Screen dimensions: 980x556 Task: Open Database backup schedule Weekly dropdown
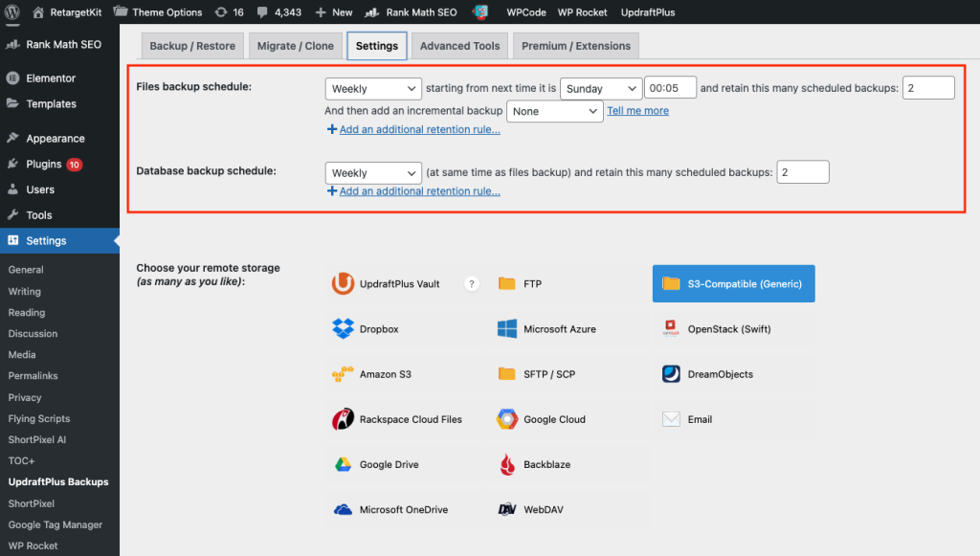(x=373, y=173)
